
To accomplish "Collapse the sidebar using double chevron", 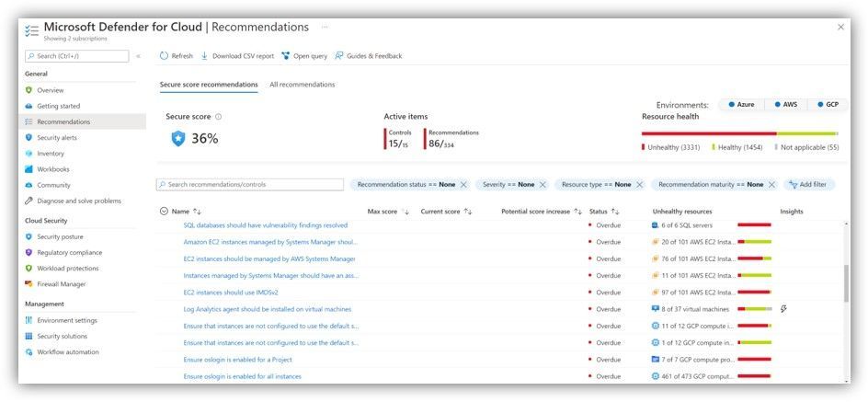I will click(138, 56).
